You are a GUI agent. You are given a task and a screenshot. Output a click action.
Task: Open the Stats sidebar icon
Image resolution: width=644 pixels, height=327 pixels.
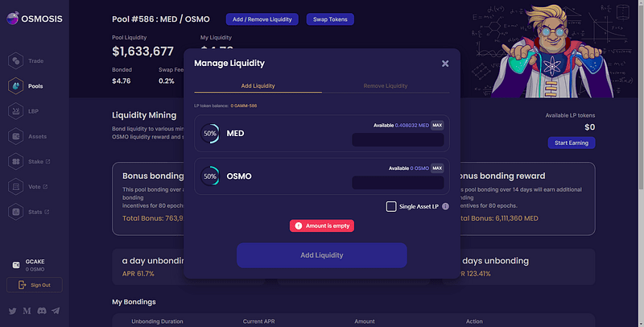tap(15, 212)
